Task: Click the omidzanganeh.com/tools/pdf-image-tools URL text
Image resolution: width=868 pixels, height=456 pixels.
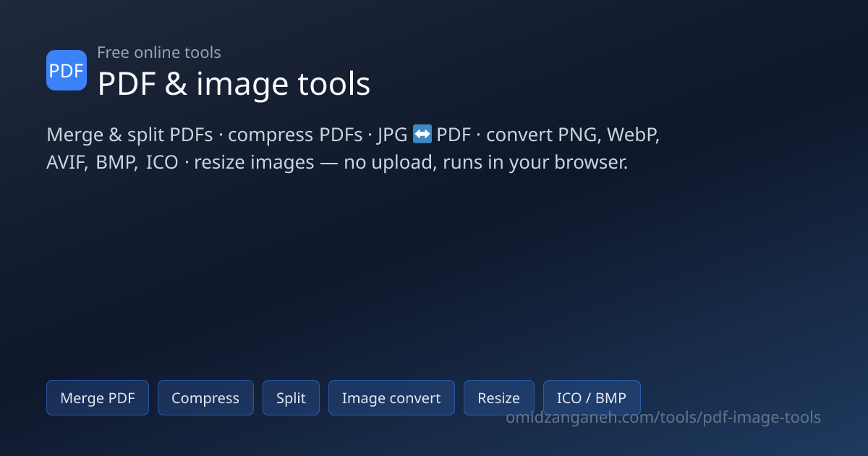Action: click(663, 418)
